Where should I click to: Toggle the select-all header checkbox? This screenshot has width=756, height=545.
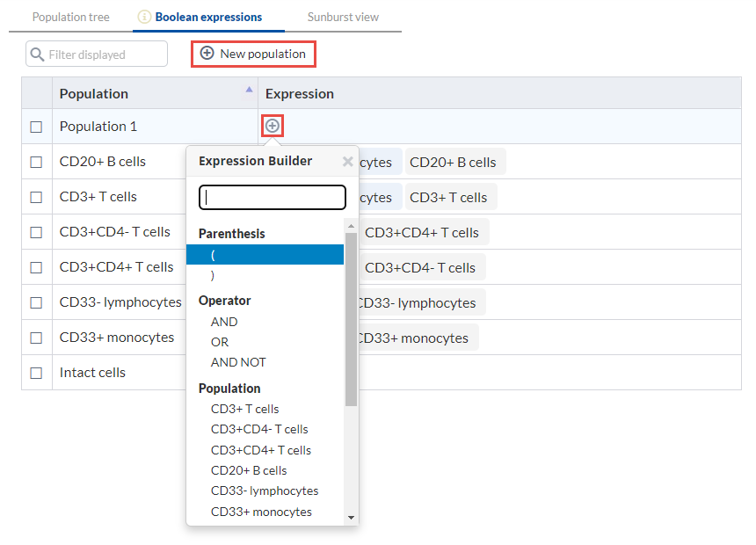[x=36, y=93]
